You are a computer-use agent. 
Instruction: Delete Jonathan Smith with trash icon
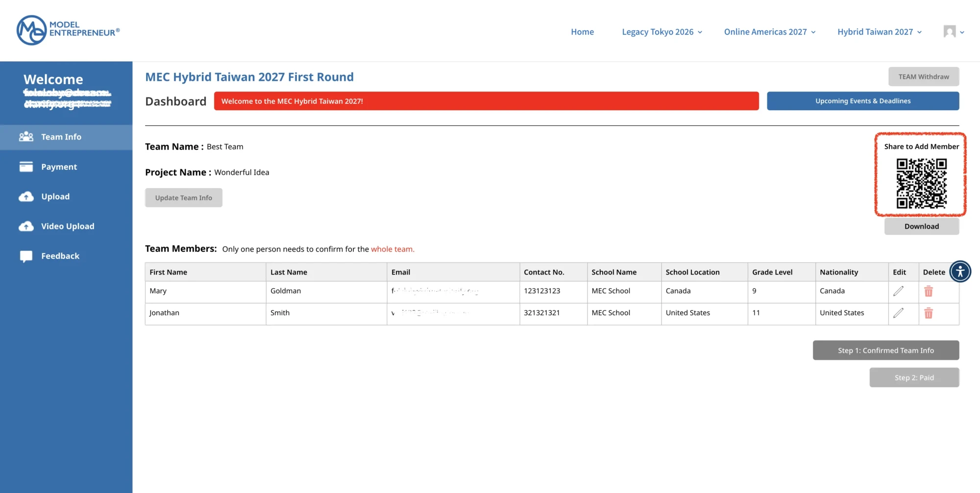click(929, 313)
